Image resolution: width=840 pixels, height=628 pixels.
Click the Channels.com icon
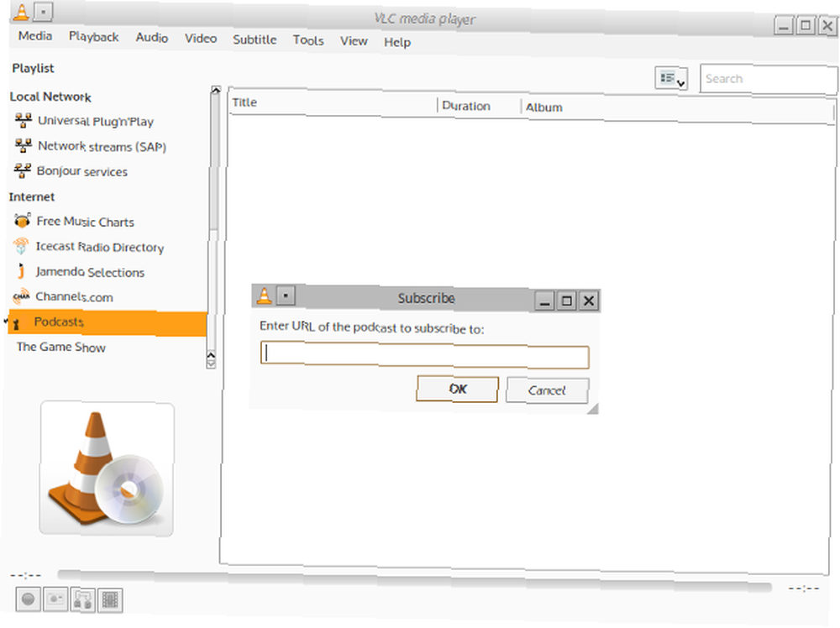21,296
